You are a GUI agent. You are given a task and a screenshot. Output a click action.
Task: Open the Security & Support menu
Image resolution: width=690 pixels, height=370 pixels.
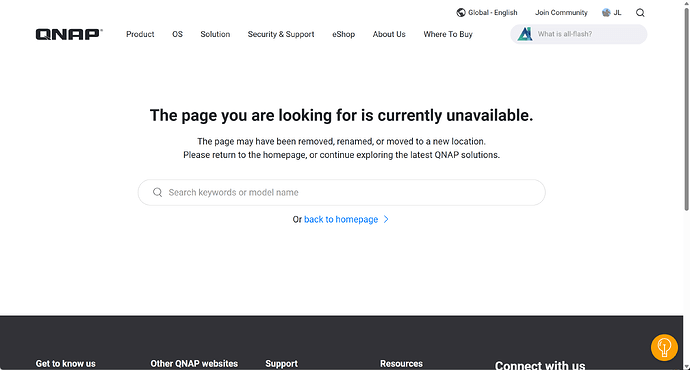pyautogui.click(x=281, y=34)
